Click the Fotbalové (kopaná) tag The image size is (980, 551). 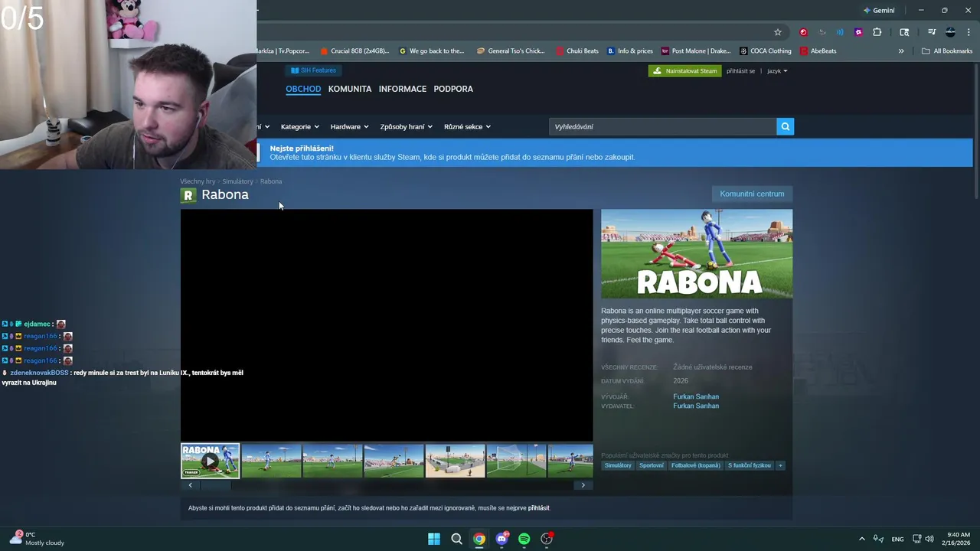click(696, 465)
